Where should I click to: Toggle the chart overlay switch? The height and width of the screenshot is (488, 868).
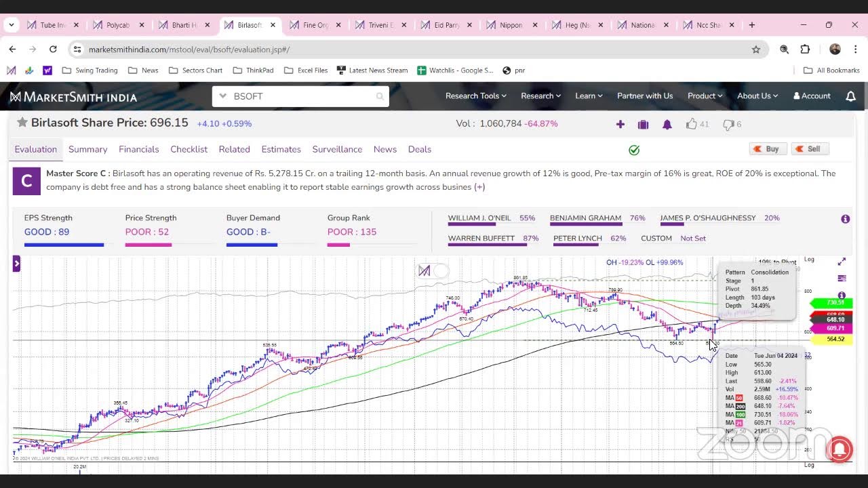[x=433, y=271]
